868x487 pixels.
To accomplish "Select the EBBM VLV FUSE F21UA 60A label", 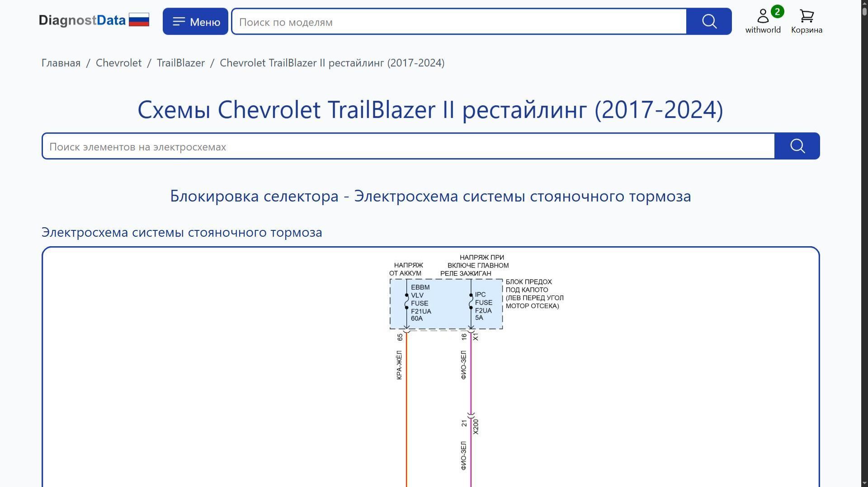I will pos(421,303).
